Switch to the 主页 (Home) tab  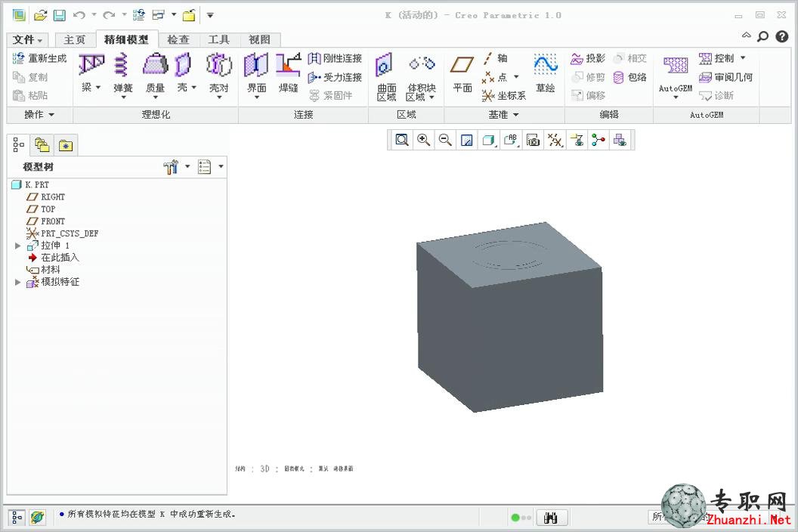tap(74, 40)
